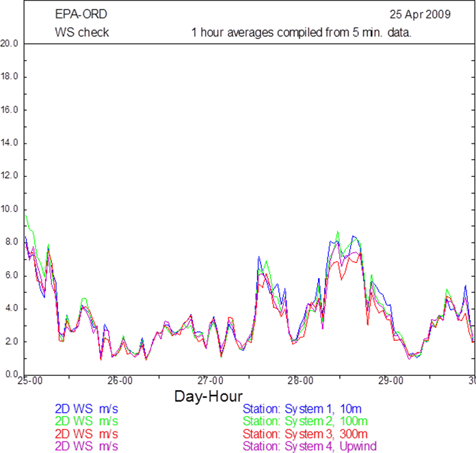Click the y-axis label '12.0'
476x453 pixels.
coord(9,176)
